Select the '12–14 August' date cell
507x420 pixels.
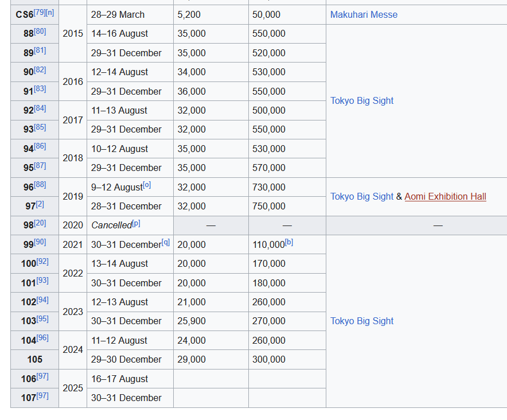130,72
